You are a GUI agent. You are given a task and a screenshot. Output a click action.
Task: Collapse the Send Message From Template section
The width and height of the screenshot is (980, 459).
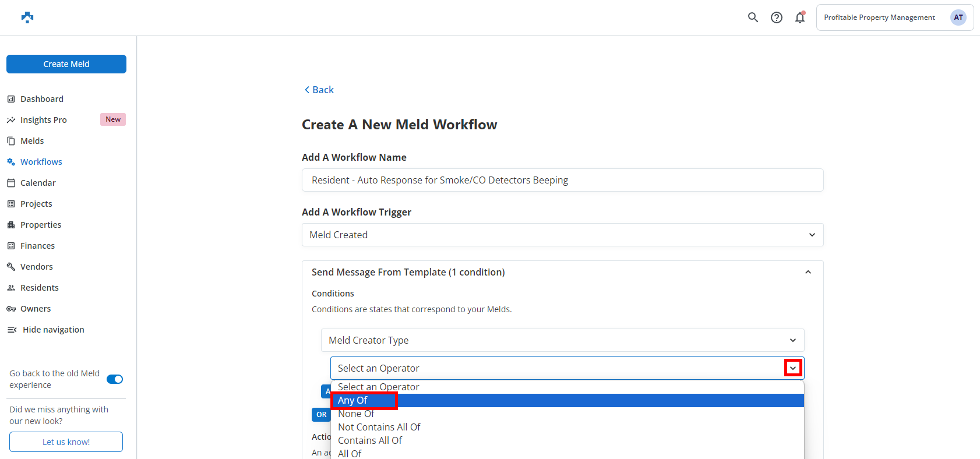point(808,272)
